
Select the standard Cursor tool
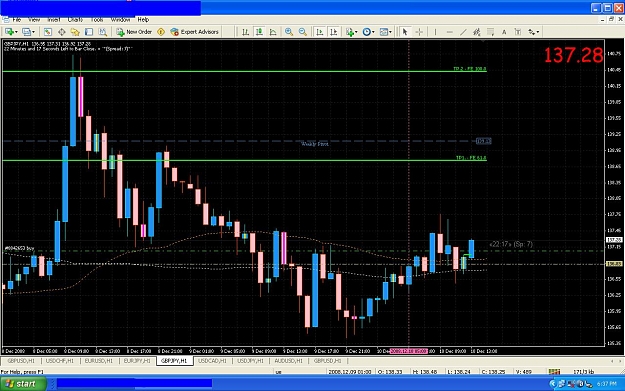405,31
